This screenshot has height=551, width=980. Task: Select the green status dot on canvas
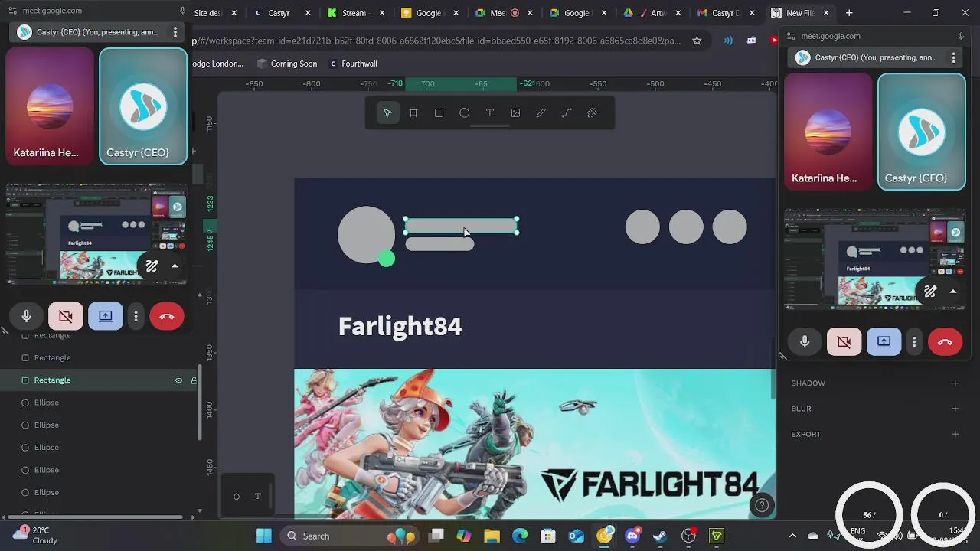tap(387, 259)
